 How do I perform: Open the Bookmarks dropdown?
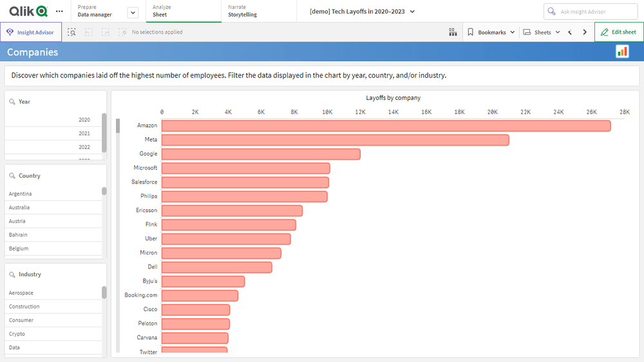[x=491, y=32]
